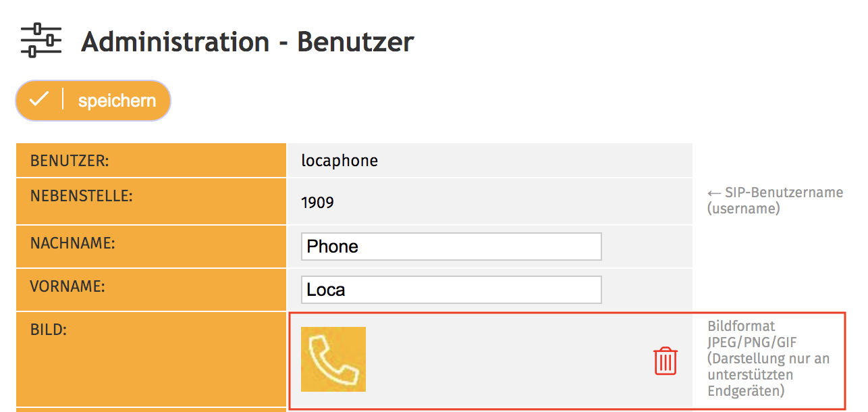Image resolution: width=868 pixels, height=412 pixels.
Task: Click the phone handset user picture
Action: point(333,359)
